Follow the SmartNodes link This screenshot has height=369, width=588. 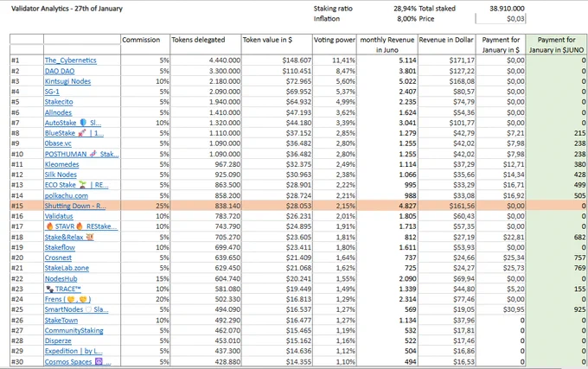(x=76, y=310)
